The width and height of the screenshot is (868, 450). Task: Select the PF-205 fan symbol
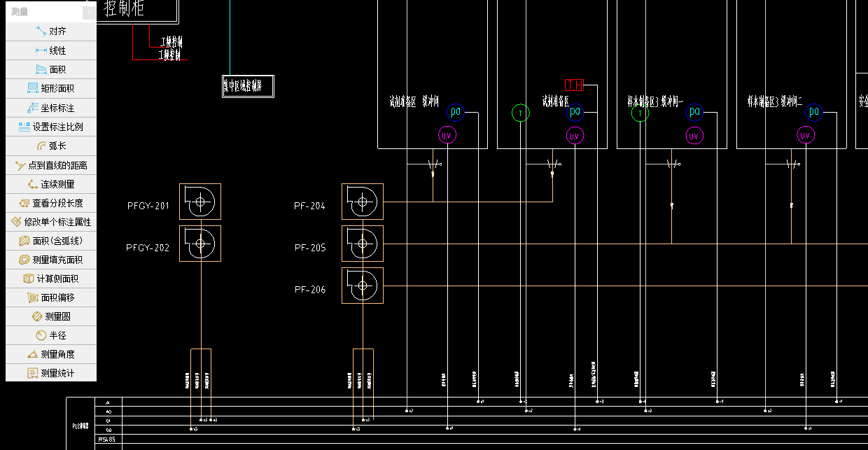[x=363, y=244]
